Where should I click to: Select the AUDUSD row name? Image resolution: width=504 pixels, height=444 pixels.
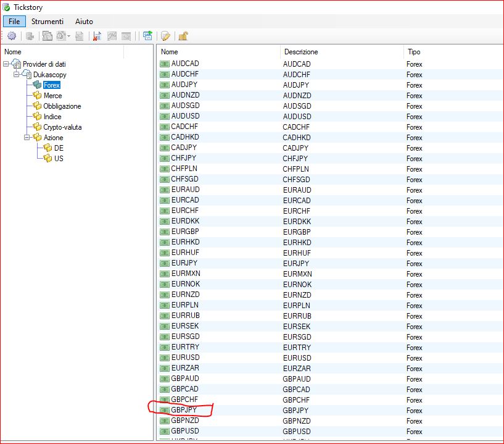pyautogui.click(x=186, y=116)
